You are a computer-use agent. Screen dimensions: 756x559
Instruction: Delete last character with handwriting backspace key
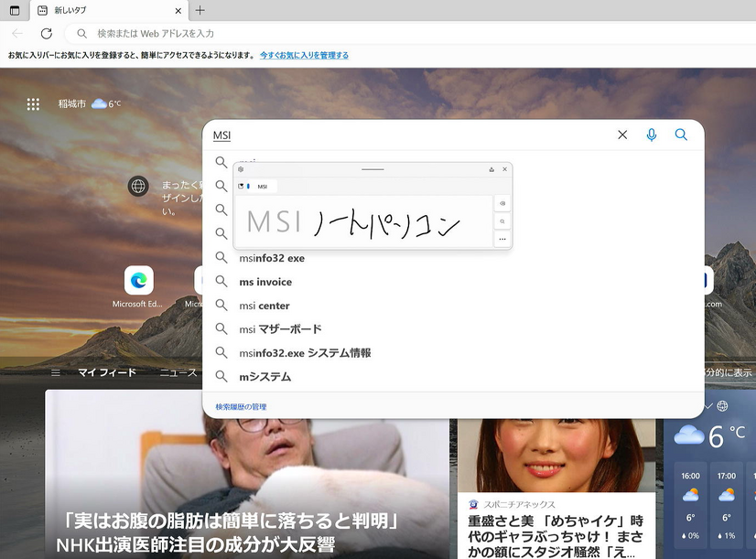pyautogui.click(x=502, y=203)
